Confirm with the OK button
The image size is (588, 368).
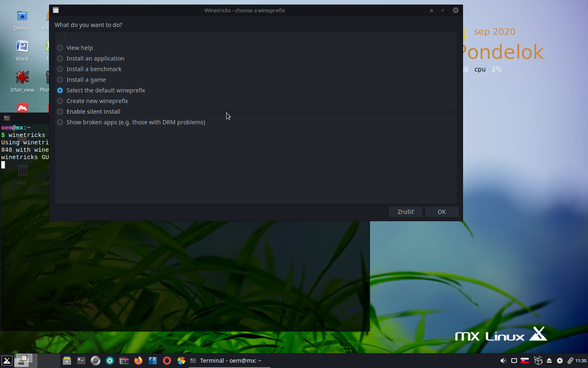(x=442, y=212)
